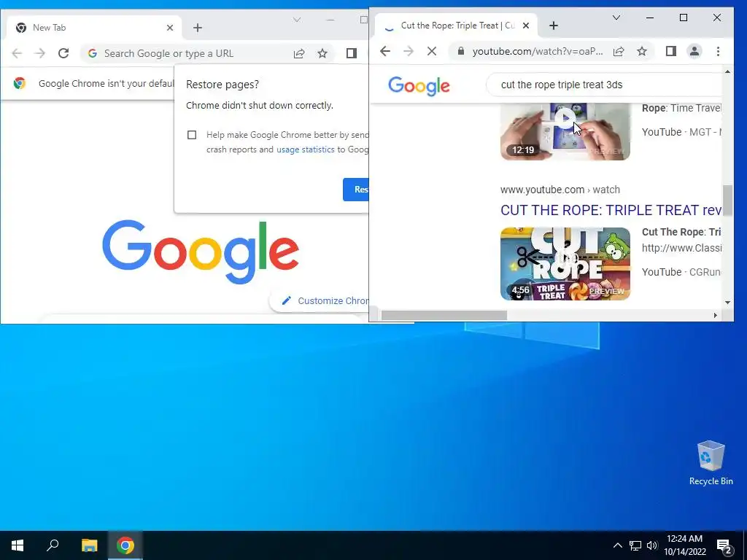Image resolution: width=747 pixels, height=560 pixels.
Task: Stop loading the youtube.com page
Action: (432, 51)
